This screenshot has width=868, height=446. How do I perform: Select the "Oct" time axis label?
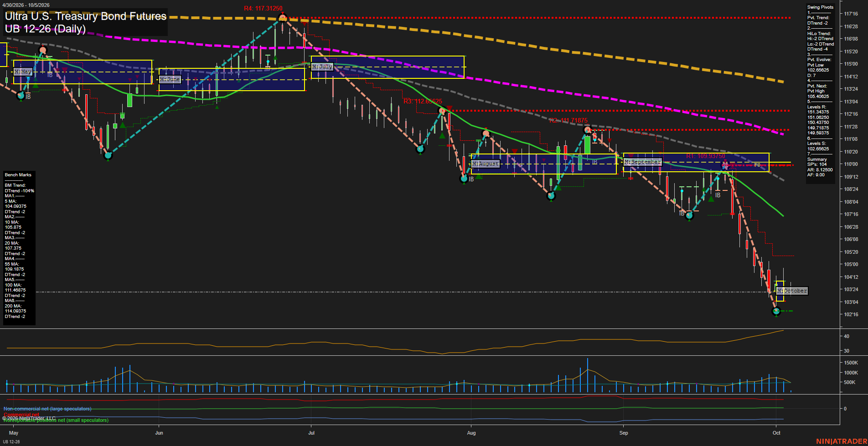pos(776,433)
